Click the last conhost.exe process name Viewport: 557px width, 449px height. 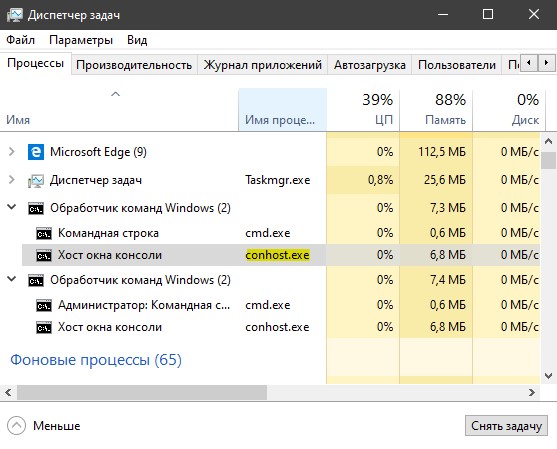tap(277, 327)
